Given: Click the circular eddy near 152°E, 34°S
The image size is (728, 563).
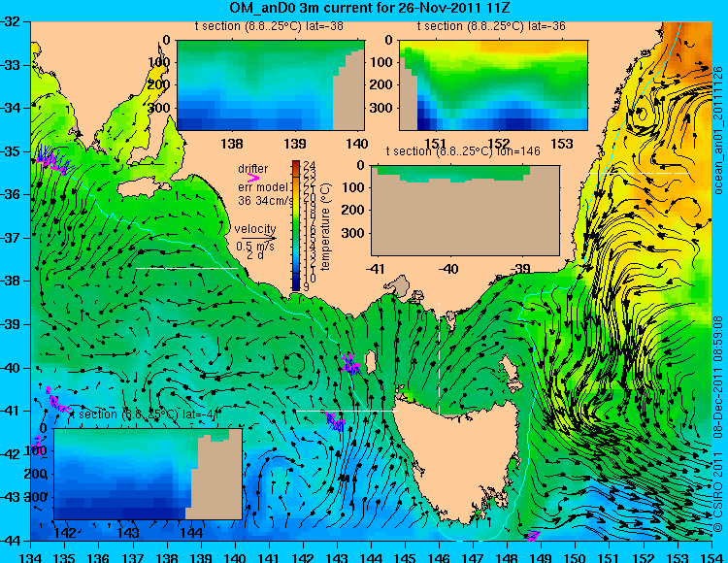Looking at the screenshot, I should coord(643,114).
